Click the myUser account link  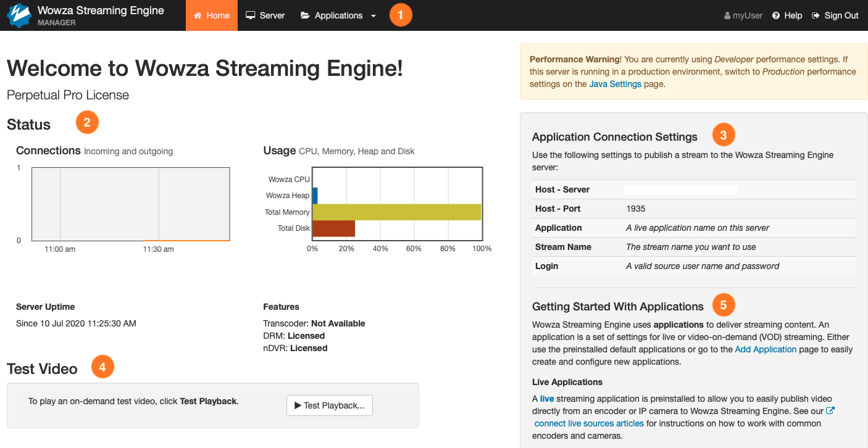coord(743,15)
